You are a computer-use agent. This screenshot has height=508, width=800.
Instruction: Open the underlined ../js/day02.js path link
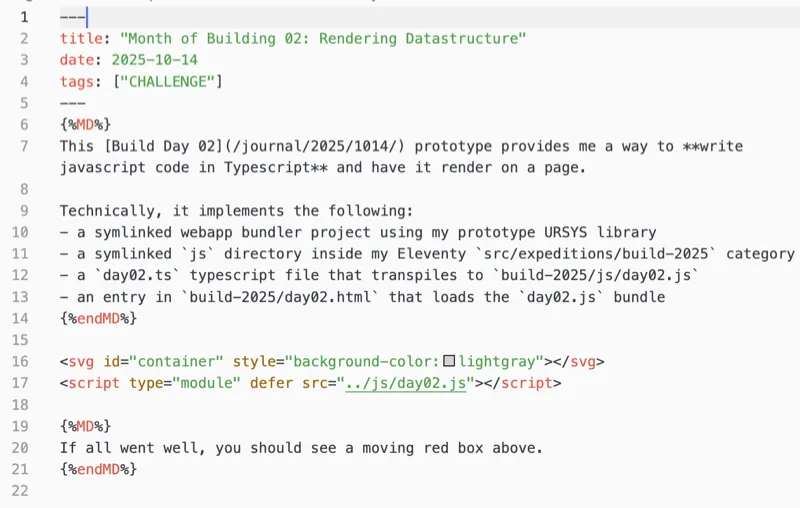[x=406, y=383]
